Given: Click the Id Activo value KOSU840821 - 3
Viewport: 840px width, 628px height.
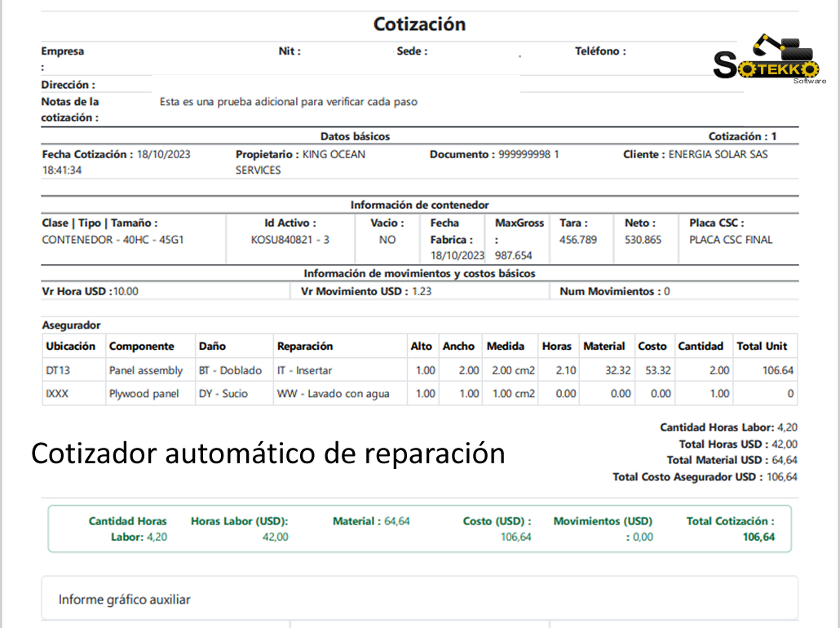Looking at the screenshot, I should [x=290, y=240].
